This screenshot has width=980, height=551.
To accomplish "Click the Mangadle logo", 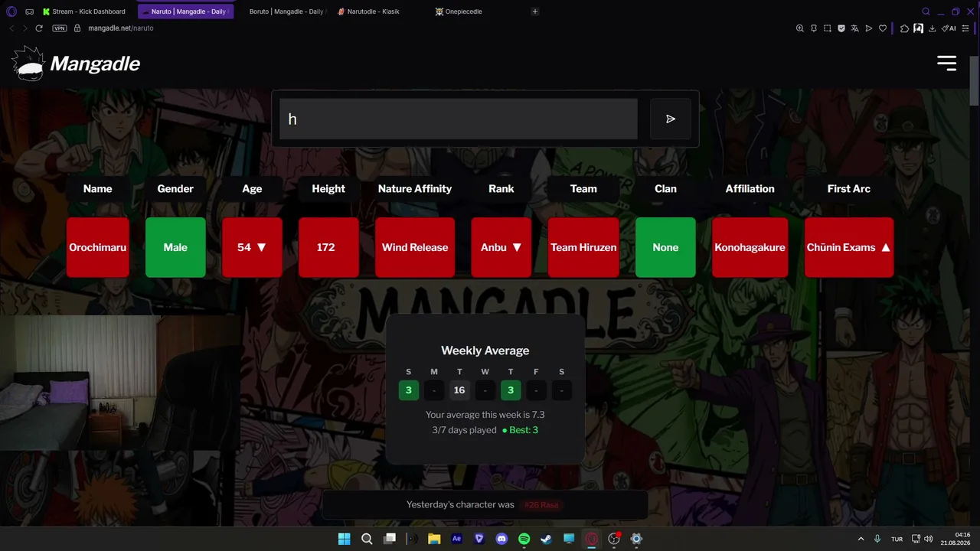I will pyautogui.click(x=77, y=64).
